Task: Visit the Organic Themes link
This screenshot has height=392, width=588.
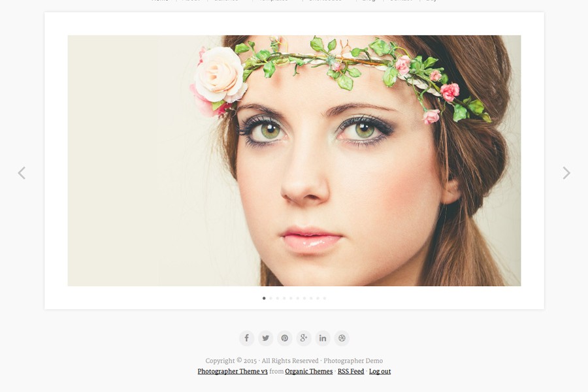Action: pyautogui.click(x=308, y=371)
